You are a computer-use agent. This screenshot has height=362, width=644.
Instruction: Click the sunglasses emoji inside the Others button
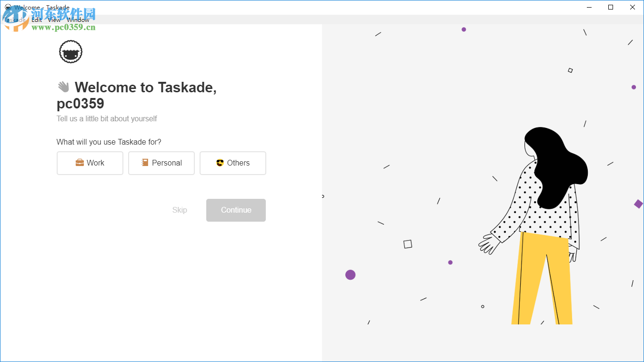(220, 163)
